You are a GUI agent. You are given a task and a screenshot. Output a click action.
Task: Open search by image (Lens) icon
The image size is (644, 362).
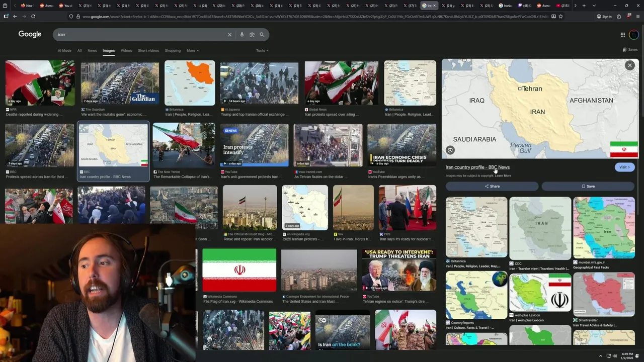[x=252, y=35]
